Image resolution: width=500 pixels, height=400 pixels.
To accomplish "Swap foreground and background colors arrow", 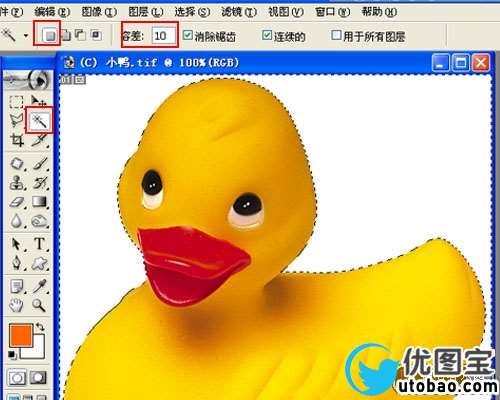I will [x=40, y=326].
